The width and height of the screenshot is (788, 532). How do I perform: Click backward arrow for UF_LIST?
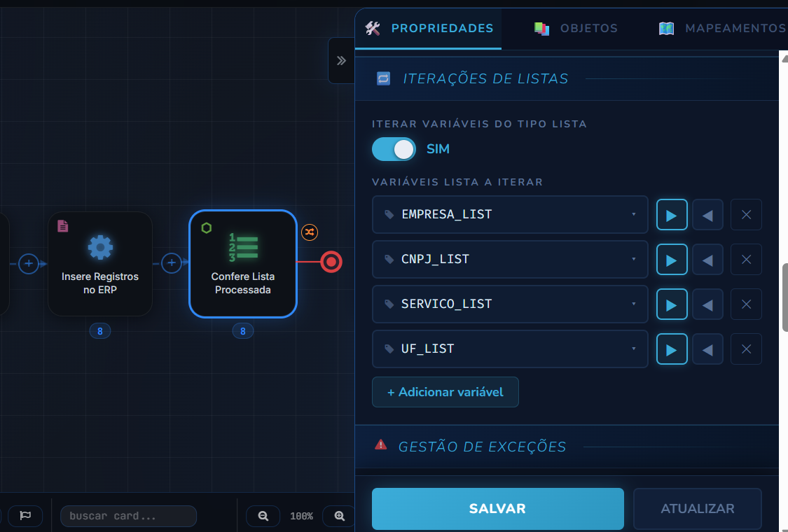[707, 349]
